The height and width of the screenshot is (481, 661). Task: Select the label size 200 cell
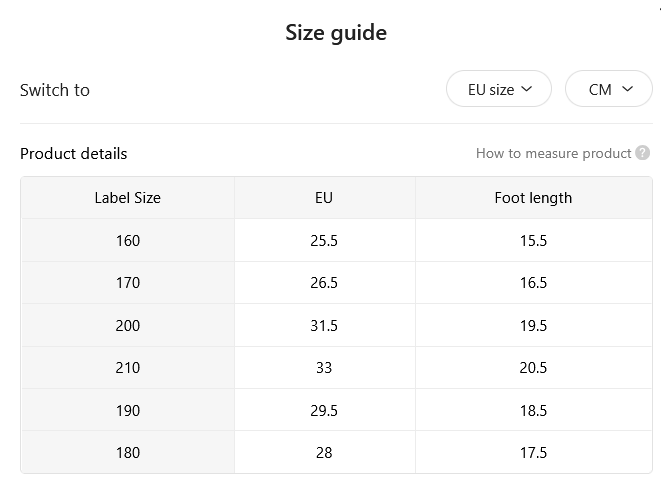click(128, 325)
